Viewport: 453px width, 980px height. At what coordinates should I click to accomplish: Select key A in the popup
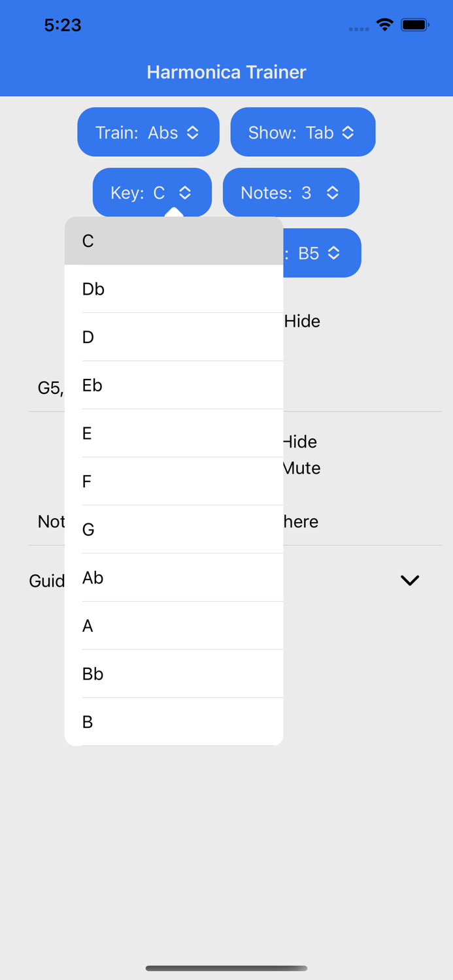pos(173,626)
